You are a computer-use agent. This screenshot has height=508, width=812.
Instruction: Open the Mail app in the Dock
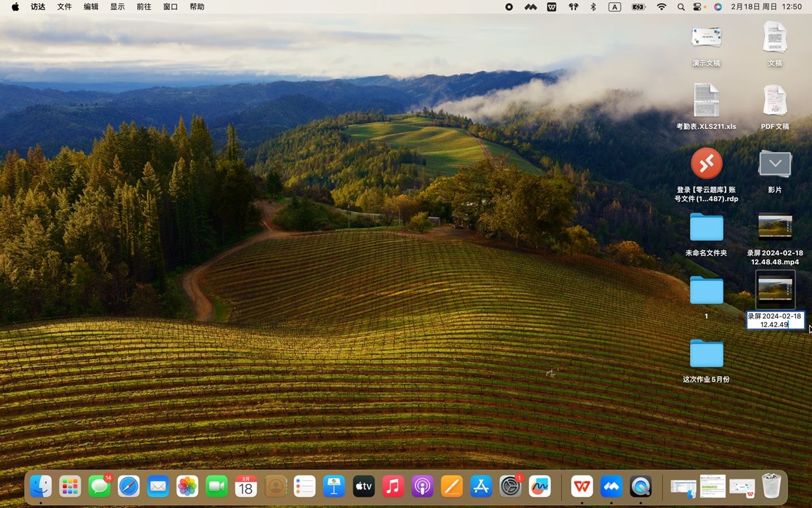tap(158, 486)
